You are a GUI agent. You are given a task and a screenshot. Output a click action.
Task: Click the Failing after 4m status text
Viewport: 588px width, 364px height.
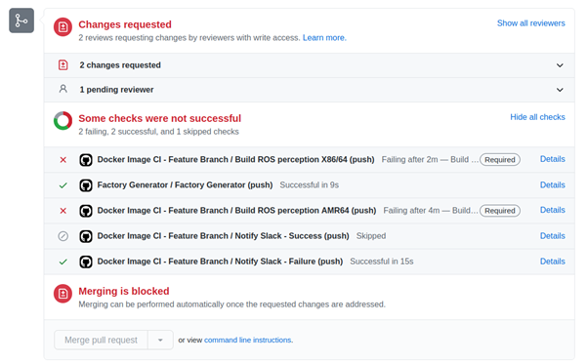[431, 211]
